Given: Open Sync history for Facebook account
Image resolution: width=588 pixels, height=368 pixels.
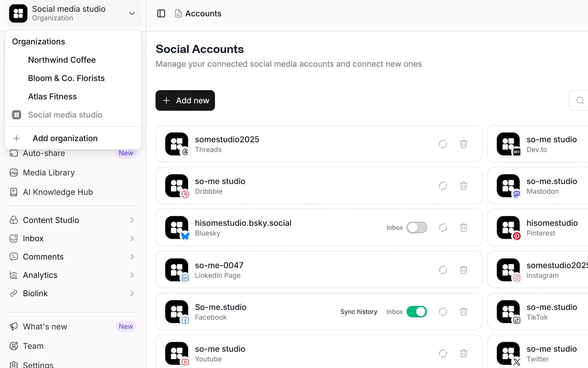Looking at the screenshot, I should click(359, 312).
